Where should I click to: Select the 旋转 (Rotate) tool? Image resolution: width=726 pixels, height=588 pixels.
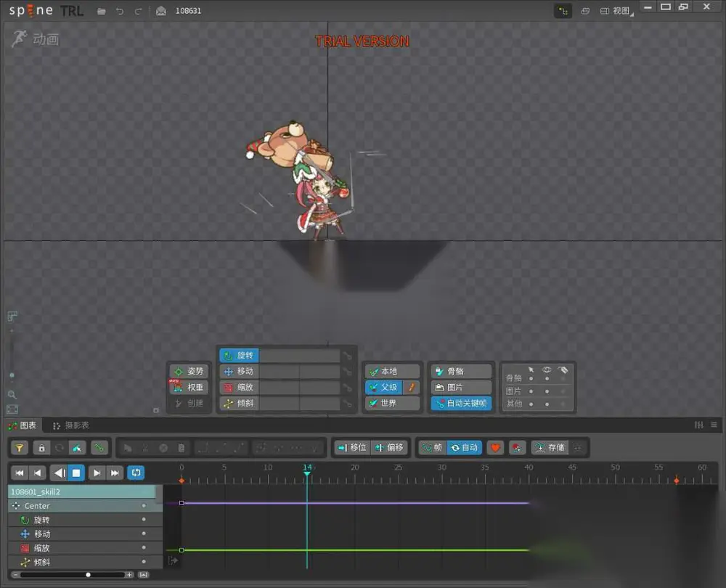coord(239,356)
